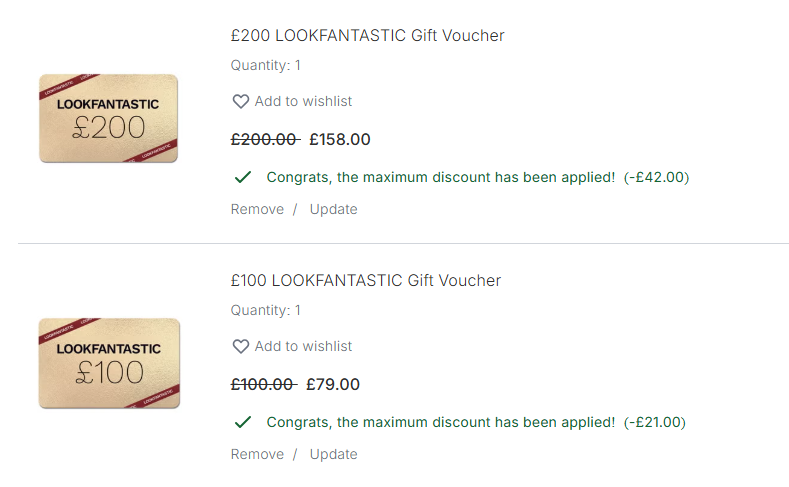789x487 pixels.
Task: Open £200 LOOKFANTASTIC Gift Voucher title
Action: click(367, 36)
